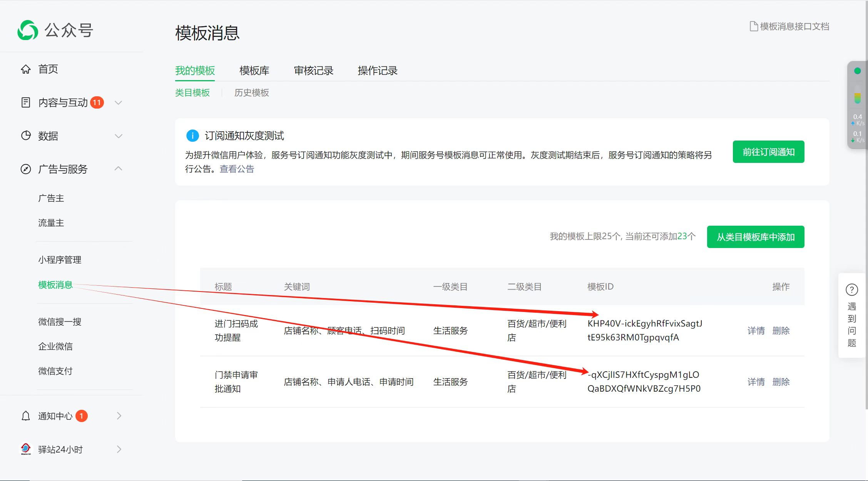Click the bell icon for 通知中心
This screenshot has height=481, width=868.
click(x=26, y=416)
